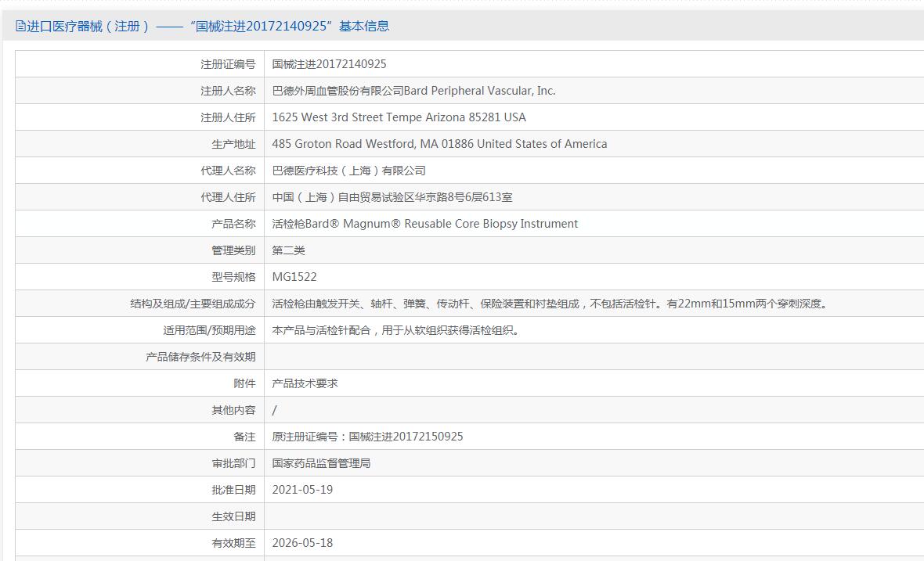The image size is (924, 561).
Task: Select the value 第二类
Action: [288, 250]
